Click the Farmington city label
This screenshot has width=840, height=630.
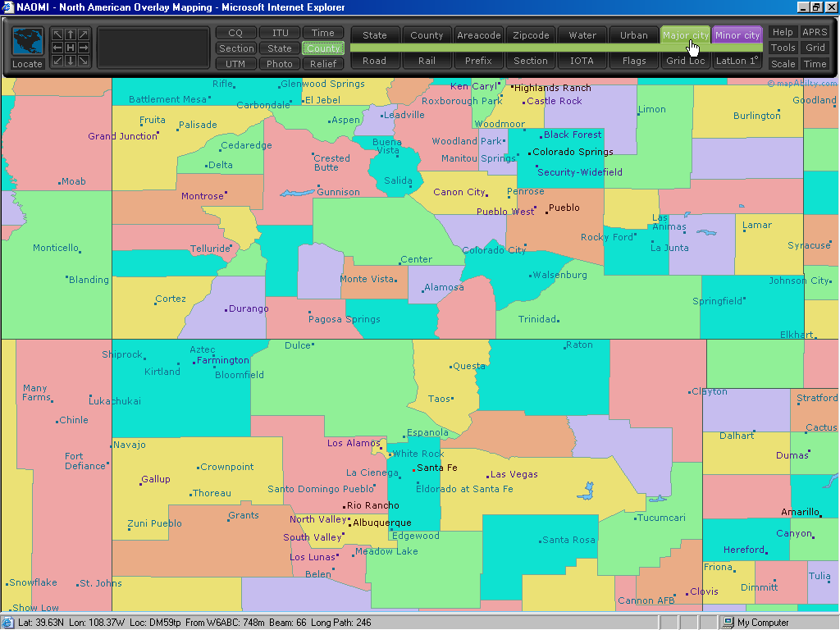click(223, 361)
